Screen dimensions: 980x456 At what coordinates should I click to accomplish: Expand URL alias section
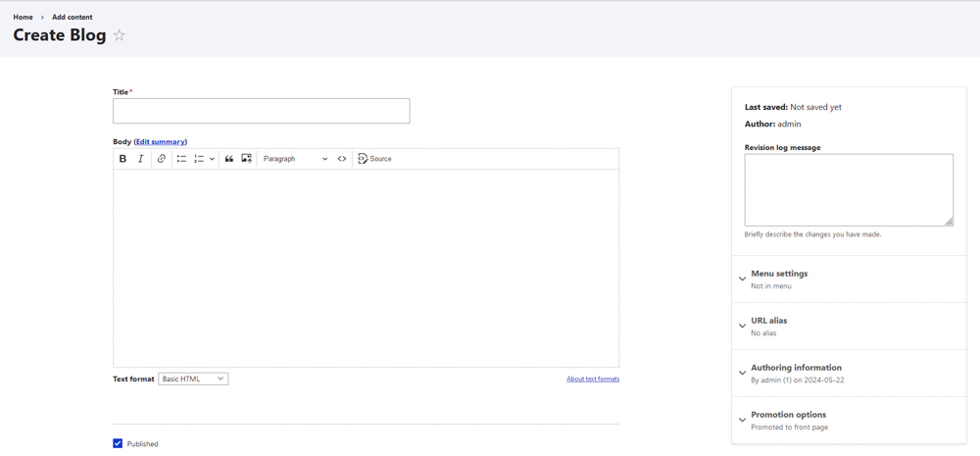(x=849, y=326)
